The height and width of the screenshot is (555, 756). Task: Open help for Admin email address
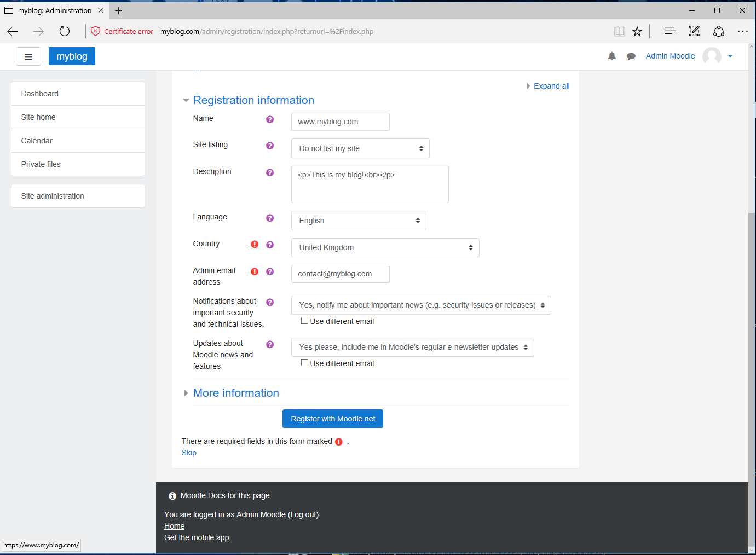coord(270,271)
